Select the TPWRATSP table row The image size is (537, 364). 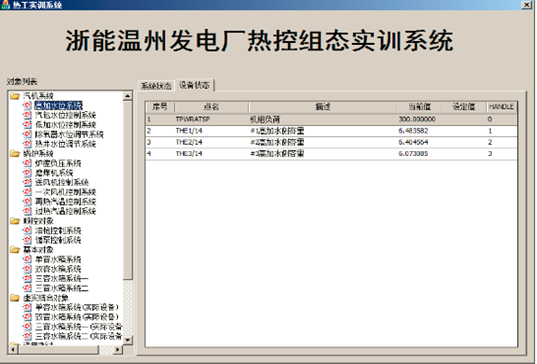point(331,119)
